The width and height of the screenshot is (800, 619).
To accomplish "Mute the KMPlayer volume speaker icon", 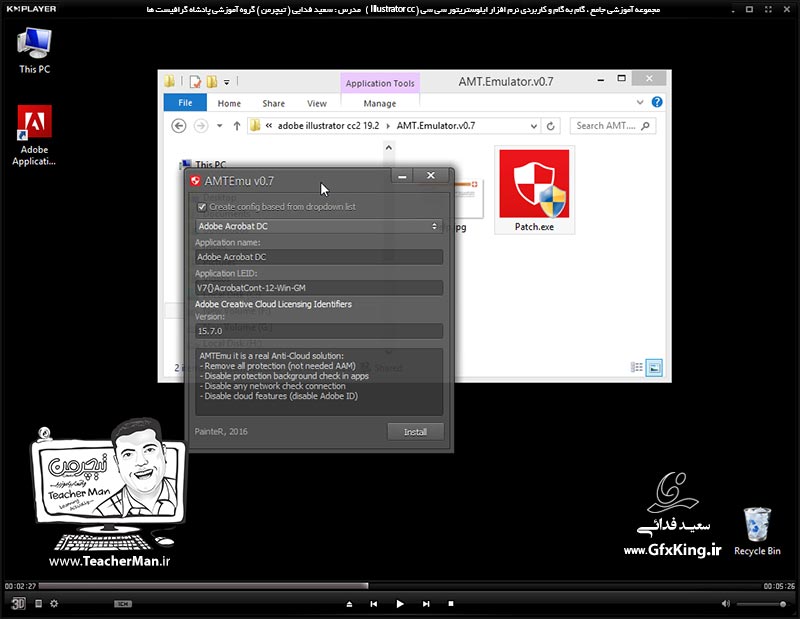I will point(726,604).
